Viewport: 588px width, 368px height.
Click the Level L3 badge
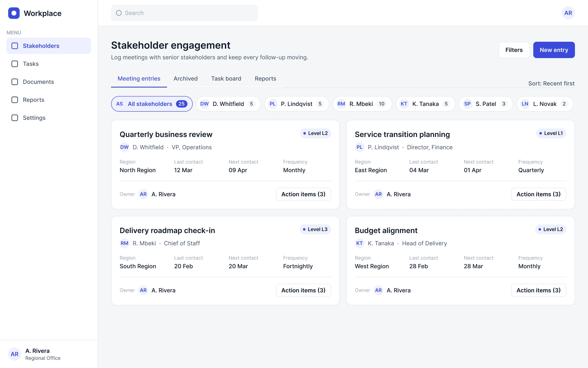click(315, 229)
